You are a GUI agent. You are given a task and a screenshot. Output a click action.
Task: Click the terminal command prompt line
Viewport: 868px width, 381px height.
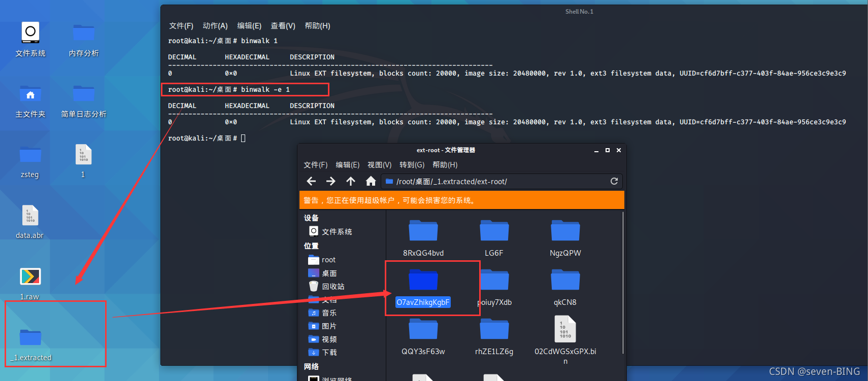pyautogui.click(x=207, y=138)
